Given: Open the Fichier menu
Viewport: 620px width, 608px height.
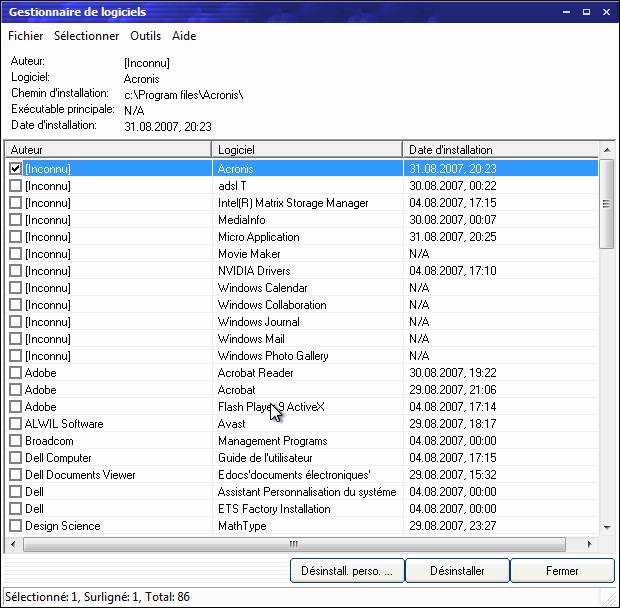Looking at the screenshot, I should (26, 36).
